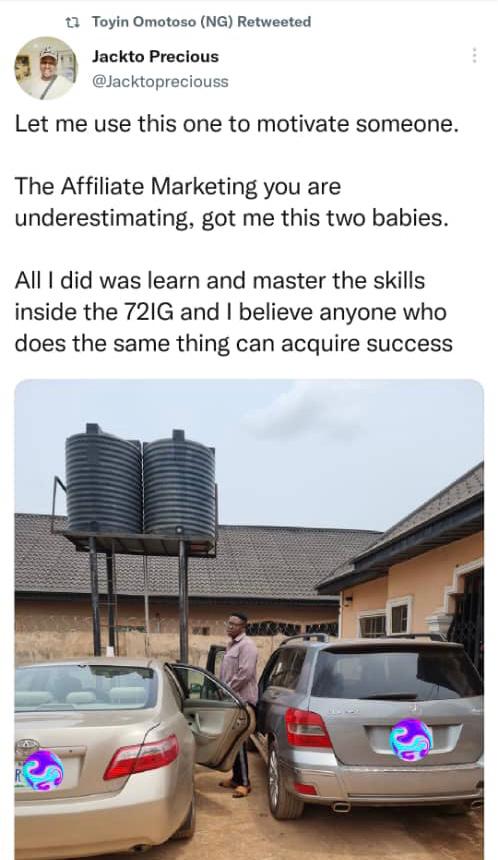Click "Toyin Omotoso (NG) Retweeted" label
Image resolution: width=498 pixels, height=860 pixels.
pos(201,22)
